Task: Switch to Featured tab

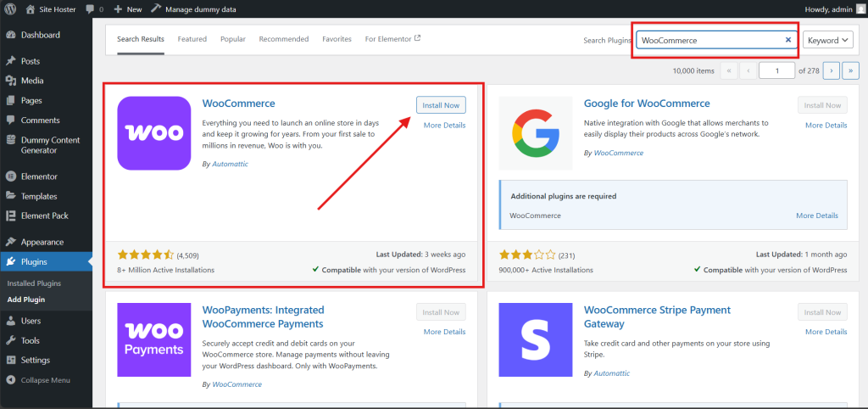Action: coord(192,39)
